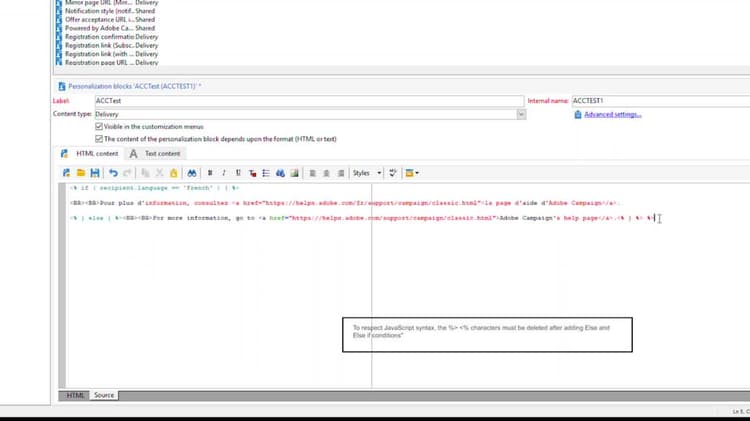Switch to the Text content tab
Screen dimensions: 750x421
(155, 154)
